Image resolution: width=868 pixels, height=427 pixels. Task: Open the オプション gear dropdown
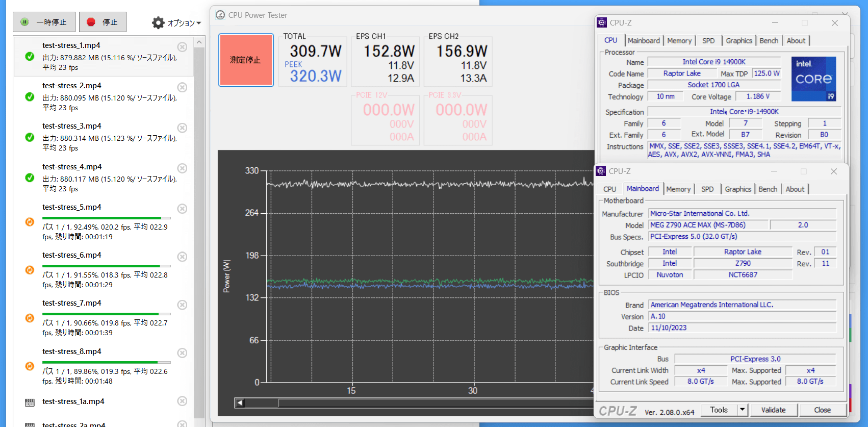point(176,23)
